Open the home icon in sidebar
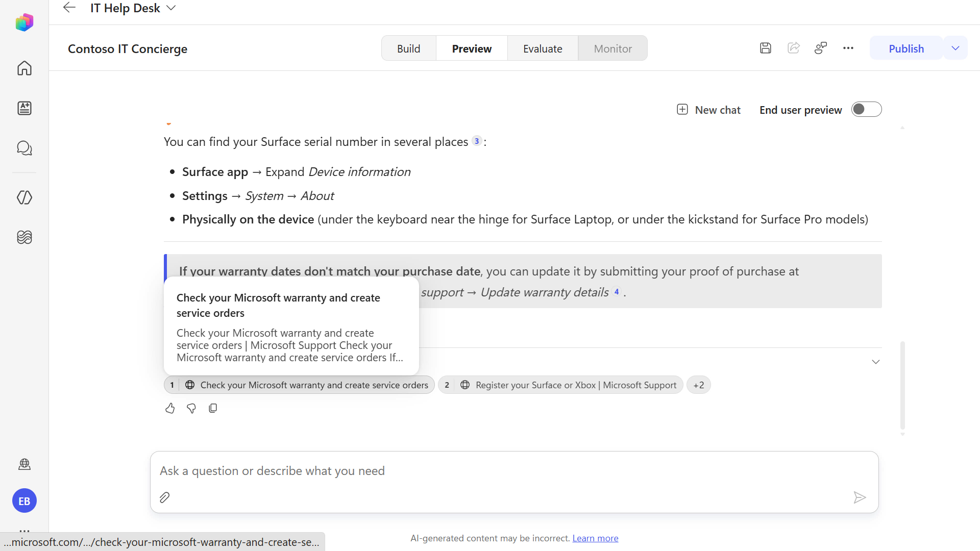The width and height of the screenshot is (980, 551). (x=24, y=68)
